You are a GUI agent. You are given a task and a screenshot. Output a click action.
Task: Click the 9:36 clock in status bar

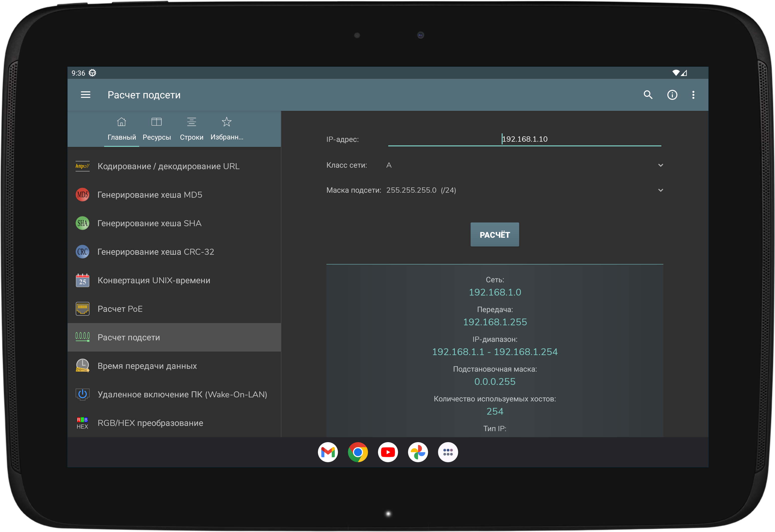click(78, 73)
